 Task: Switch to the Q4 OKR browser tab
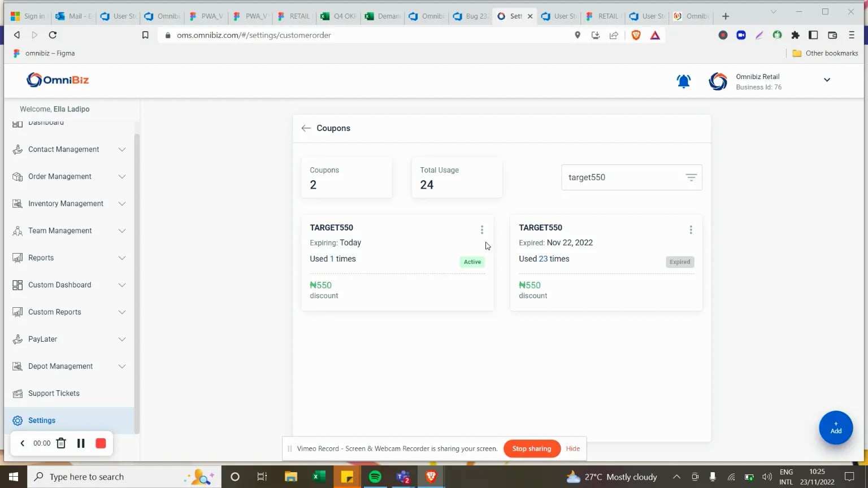click(x=338, y=16)
